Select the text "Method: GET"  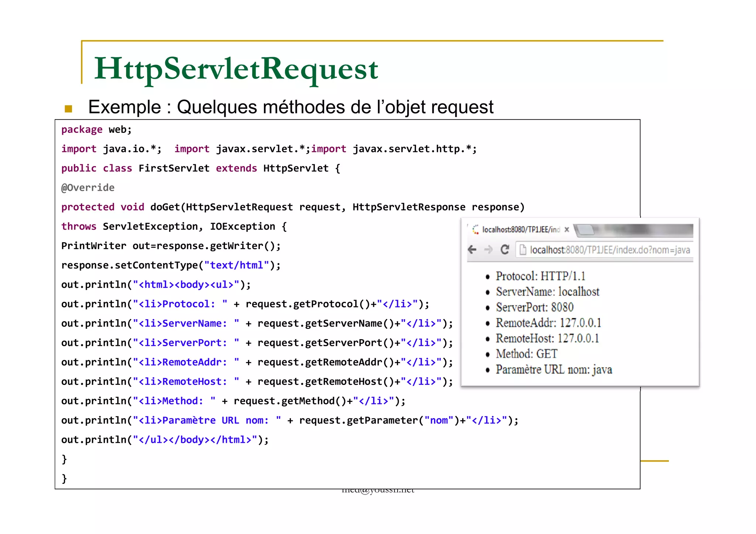[526, 354]
